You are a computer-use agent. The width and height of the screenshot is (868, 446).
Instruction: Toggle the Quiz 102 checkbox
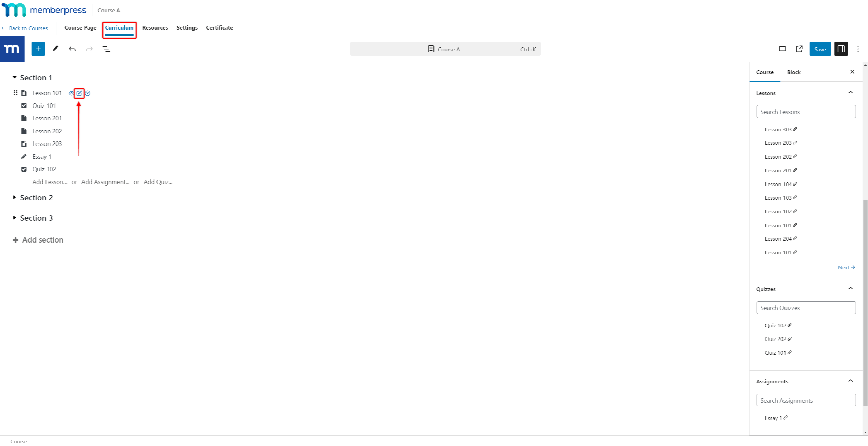pyautogui.click(x=24, y=169)
